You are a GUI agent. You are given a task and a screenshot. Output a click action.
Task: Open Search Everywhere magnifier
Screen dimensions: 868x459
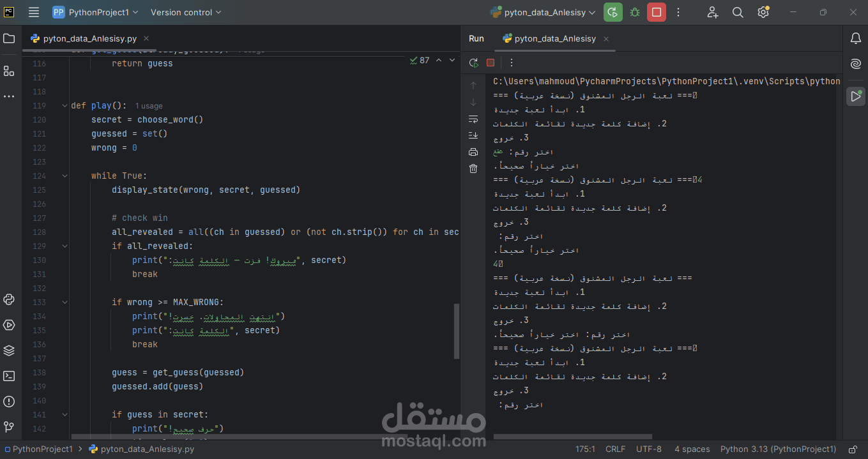tap(738, 12)
